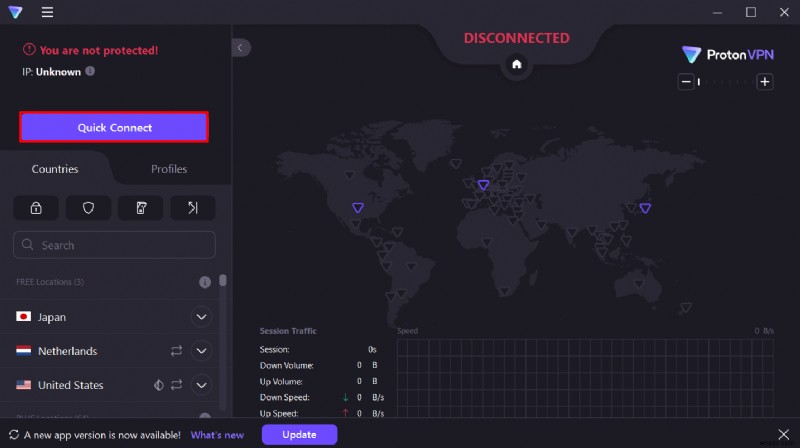Click the Netherlands marker on the map
Screen dimensions: 800x448
(483, 184)
